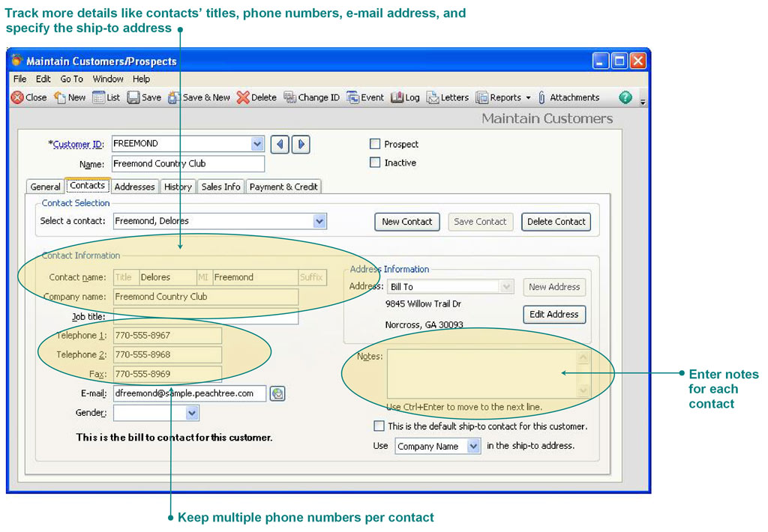Click the Name field containing Freemond Country Club

(x=188, y=163)
